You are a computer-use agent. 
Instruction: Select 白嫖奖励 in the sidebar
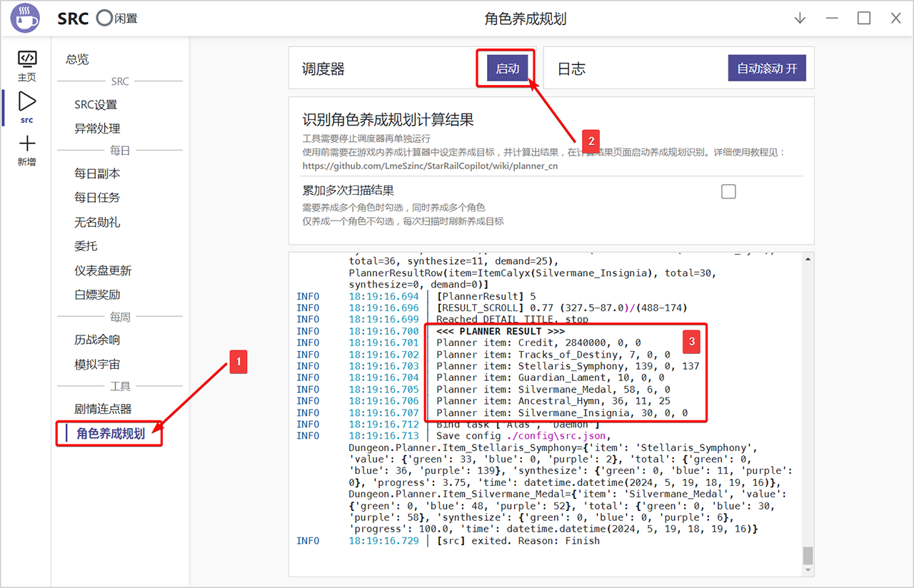coord(97,295)
